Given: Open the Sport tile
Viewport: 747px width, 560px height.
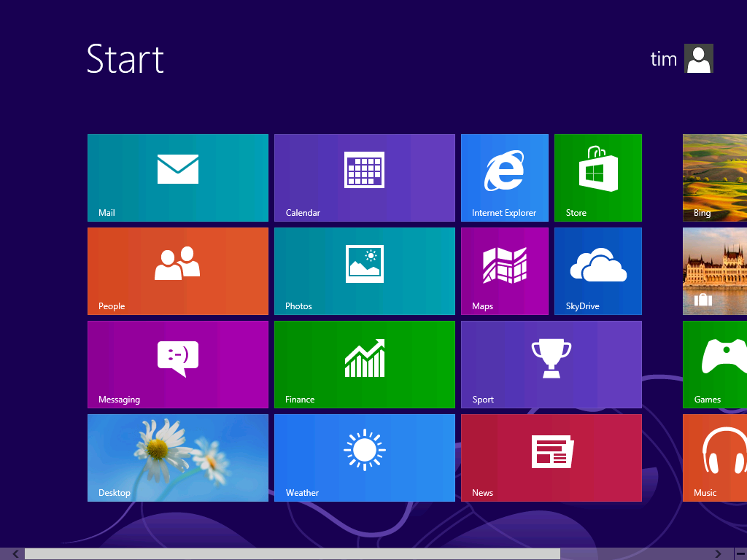Looking at the screenshot, I should [x=551, y=364].
